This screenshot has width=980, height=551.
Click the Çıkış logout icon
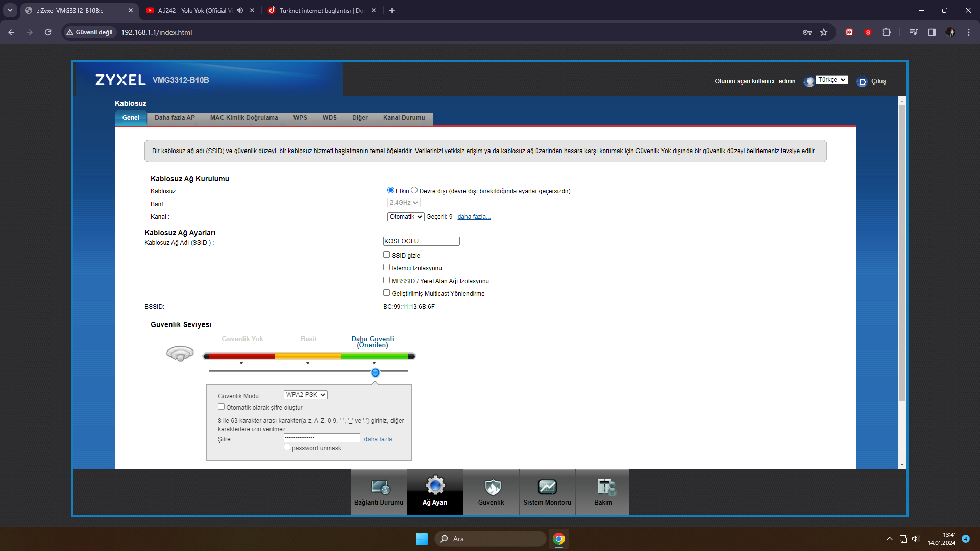coord(862,82)
